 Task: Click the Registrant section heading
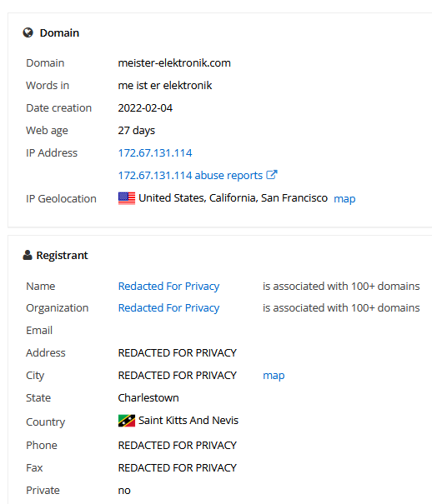62,255
